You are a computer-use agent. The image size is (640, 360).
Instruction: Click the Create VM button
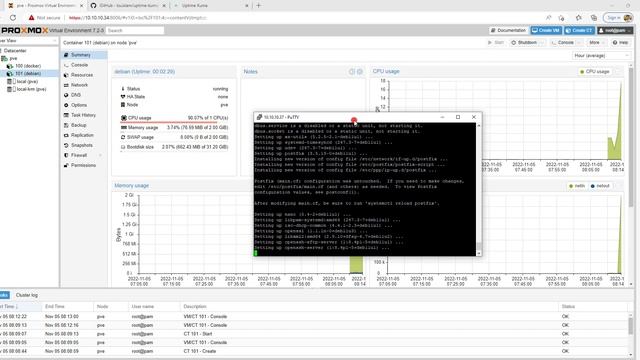coord(546,30)
